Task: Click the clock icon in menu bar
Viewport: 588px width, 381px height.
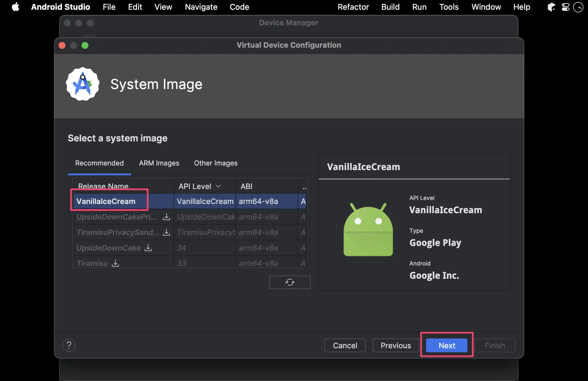Action: (x=578, y=7)
